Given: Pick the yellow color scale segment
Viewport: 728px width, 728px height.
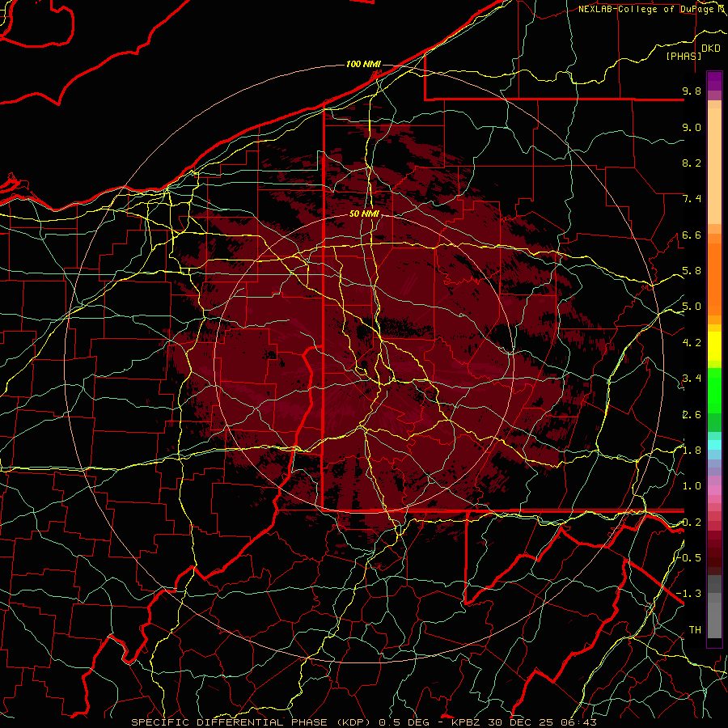Looking at the screenshot, I should point(714,346).
